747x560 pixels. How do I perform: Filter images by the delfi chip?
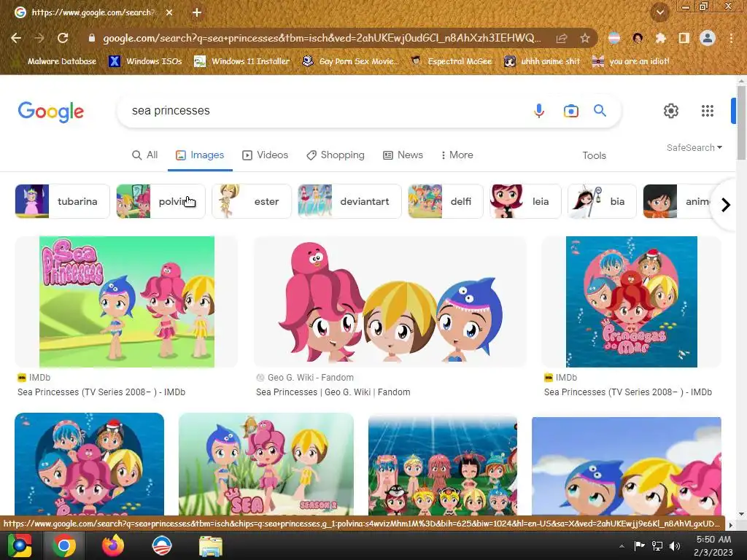coord(446,201)
